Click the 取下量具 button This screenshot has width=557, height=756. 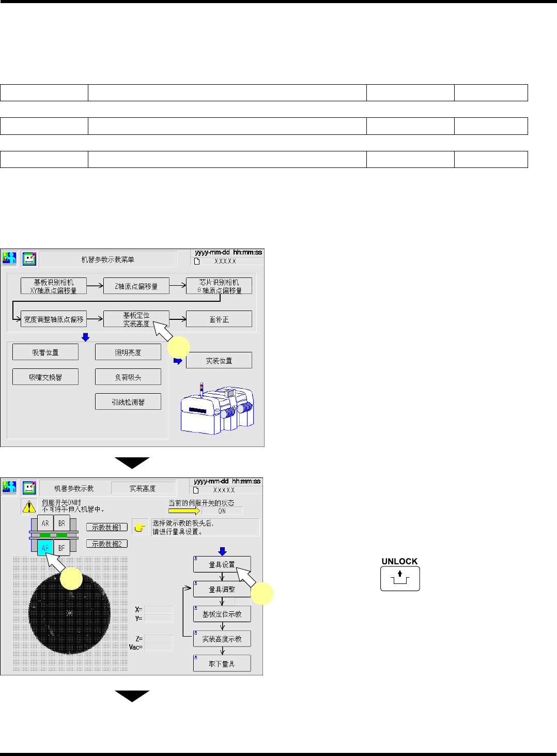click(x=222, y=664)
